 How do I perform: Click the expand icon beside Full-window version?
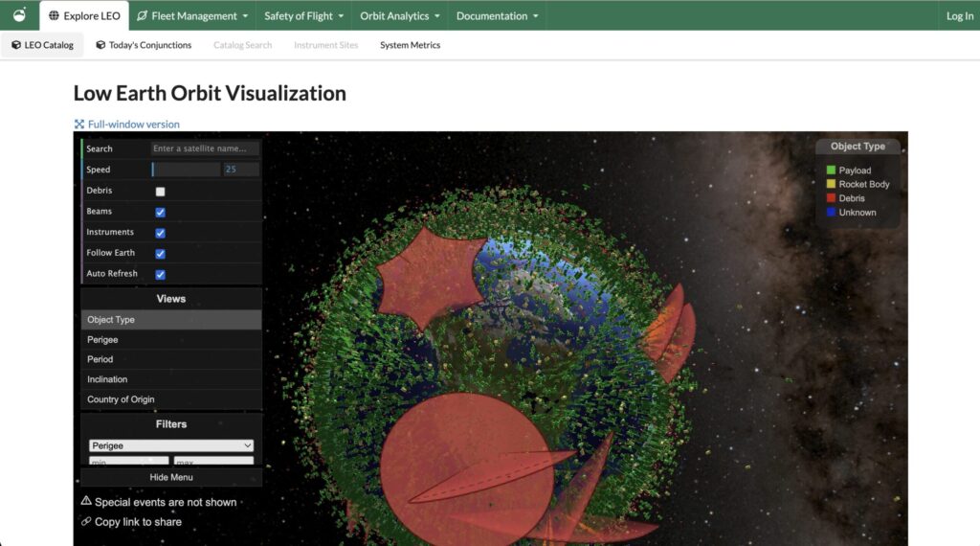click(x=79, y=124)
